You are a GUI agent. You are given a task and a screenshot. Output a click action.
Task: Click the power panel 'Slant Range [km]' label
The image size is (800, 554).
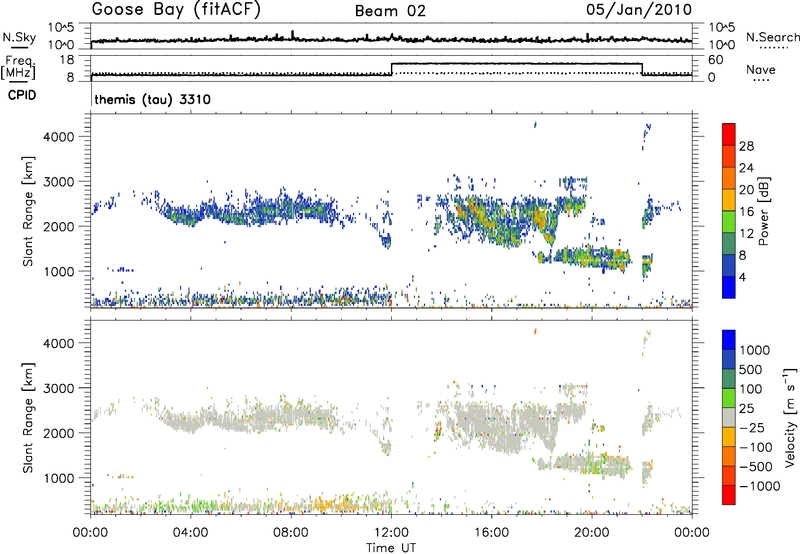point(28,211)
